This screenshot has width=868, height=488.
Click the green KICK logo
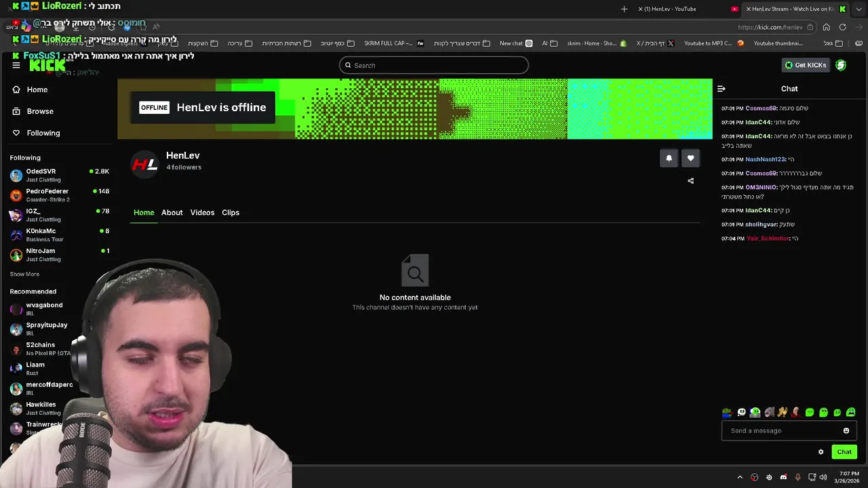click(49, 65)
